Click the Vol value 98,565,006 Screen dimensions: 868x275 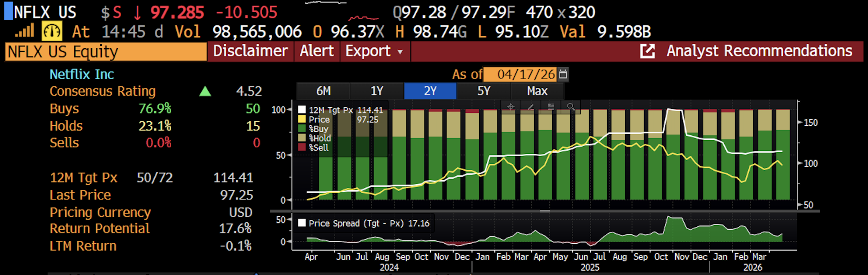[257, 32]
